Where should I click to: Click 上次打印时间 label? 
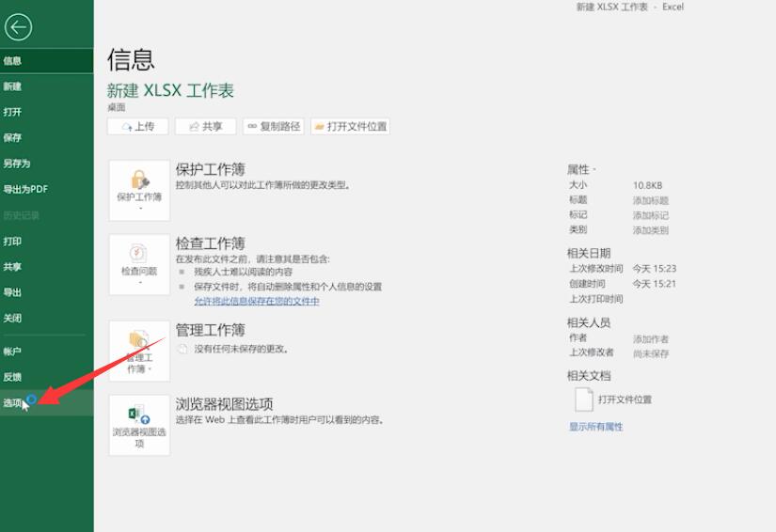pyautogui.click(x=595, y=299)
